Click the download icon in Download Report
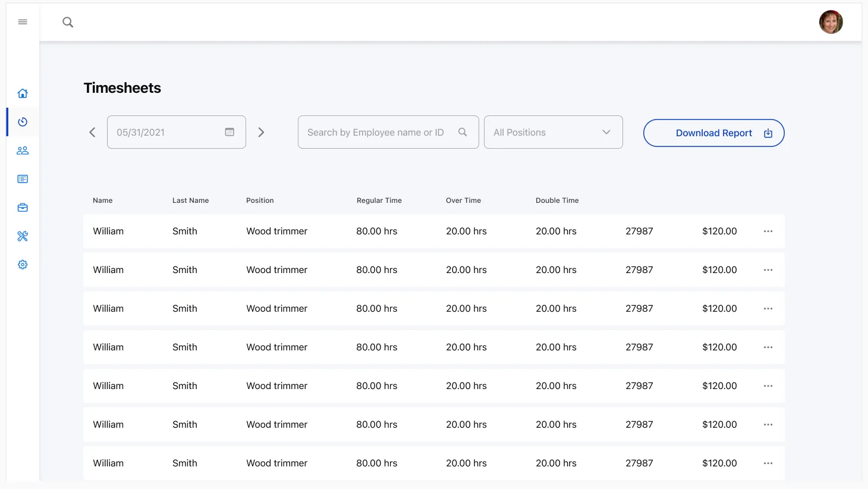 768,133
